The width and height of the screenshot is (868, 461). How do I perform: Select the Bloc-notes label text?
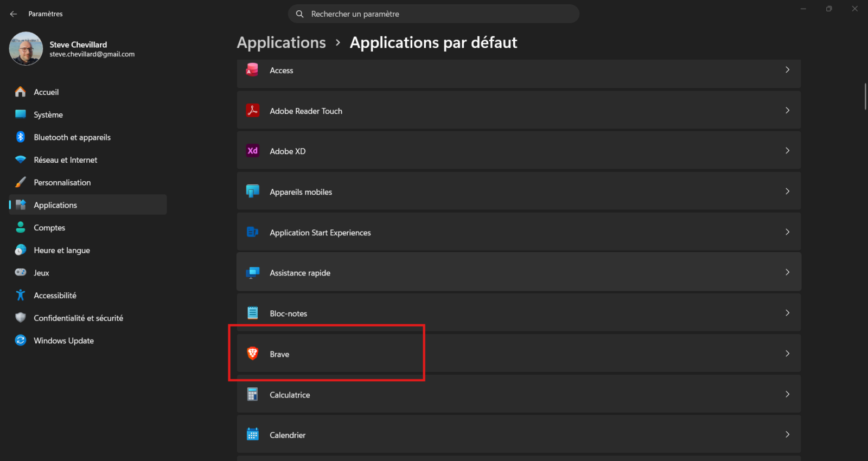coord(288,313)
